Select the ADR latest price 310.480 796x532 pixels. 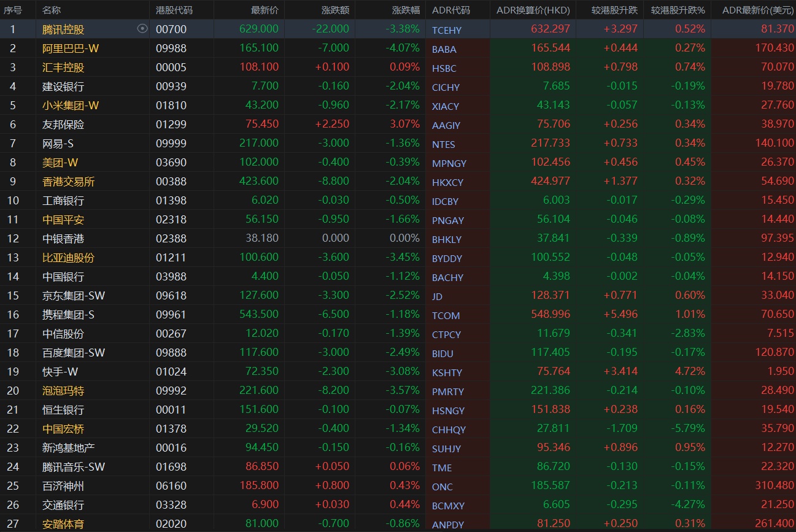[775, 485]
